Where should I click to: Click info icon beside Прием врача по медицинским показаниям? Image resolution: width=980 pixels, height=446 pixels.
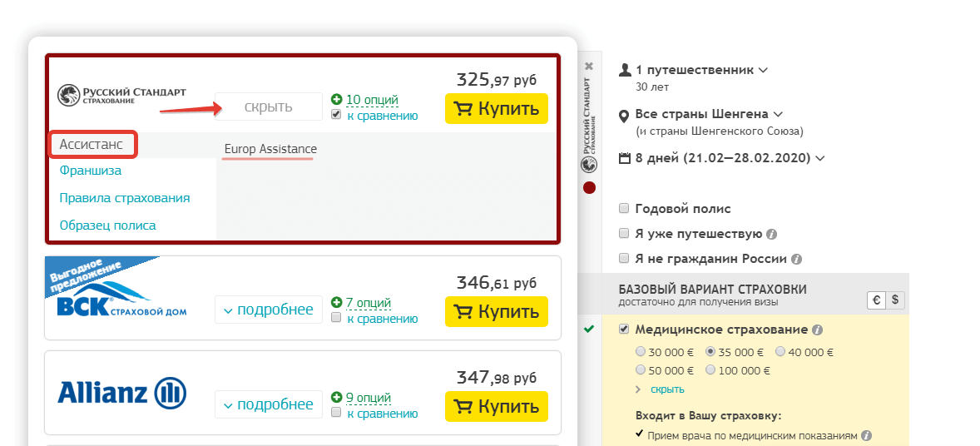[866, 435]
